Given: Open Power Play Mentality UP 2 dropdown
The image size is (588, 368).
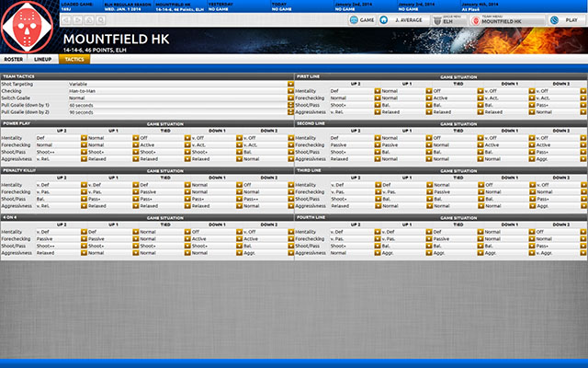Looking at the screenshot, I should [84, 138].
